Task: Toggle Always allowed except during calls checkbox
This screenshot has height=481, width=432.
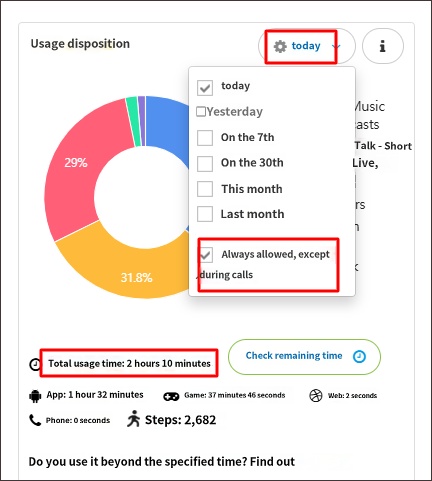Action: click(x=205, y=255)
